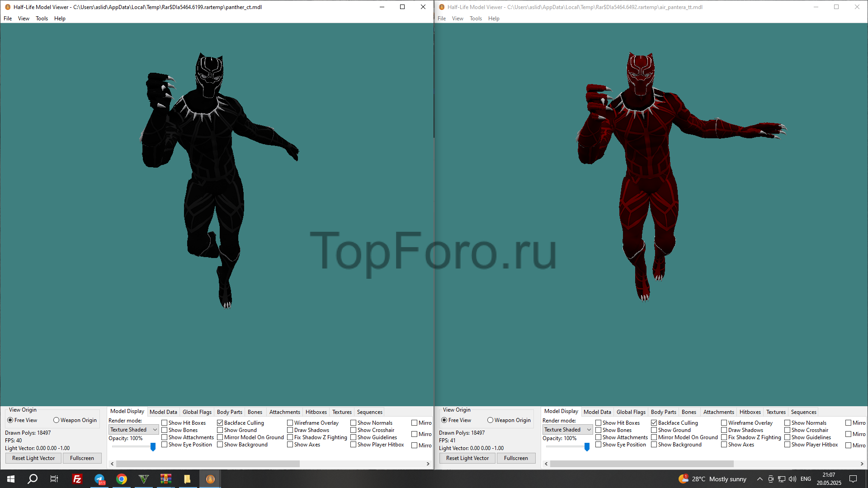This screenshot has height=488, width=868.
Task: Click the left panel scrollbar right arrow
Action: pos(428,464)
